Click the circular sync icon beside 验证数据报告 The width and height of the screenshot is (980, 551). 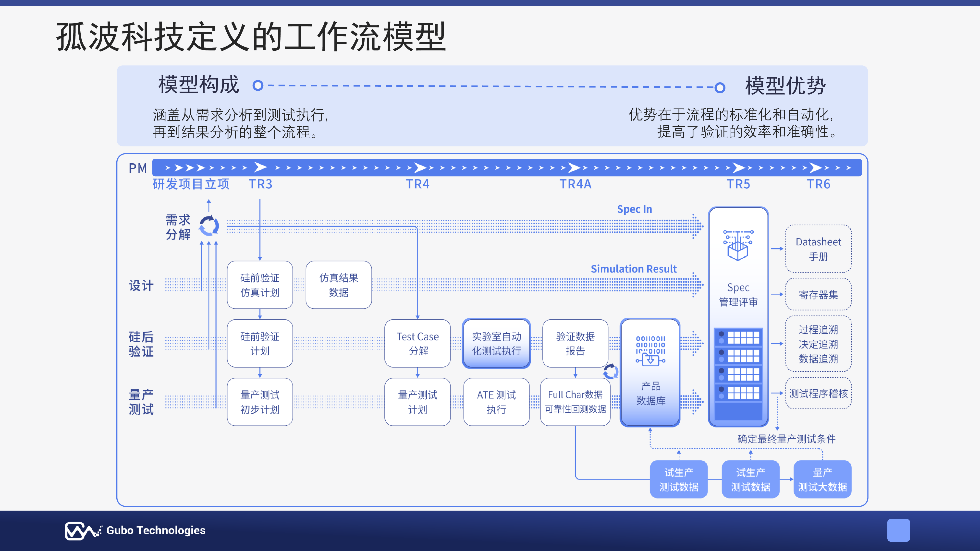[x=611, y=372]
